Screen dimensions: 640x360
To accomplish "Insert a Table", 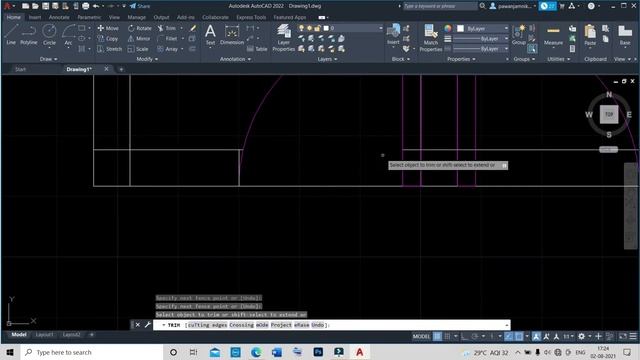I will pos(257,49).
